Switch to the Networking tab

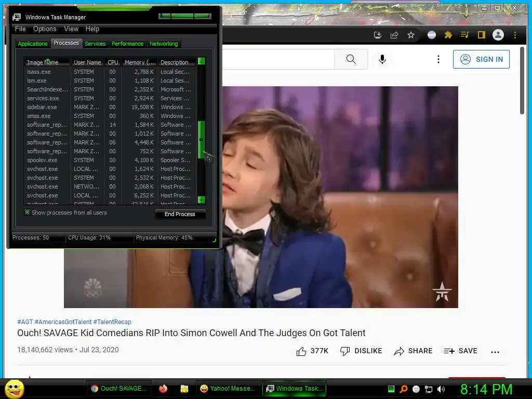[164, 44]
